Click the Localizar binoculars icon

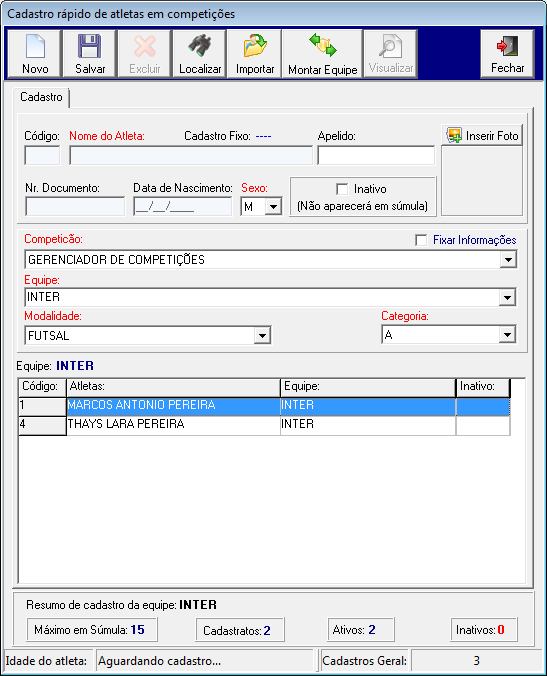pyautogui.click(x=200, y=46)
